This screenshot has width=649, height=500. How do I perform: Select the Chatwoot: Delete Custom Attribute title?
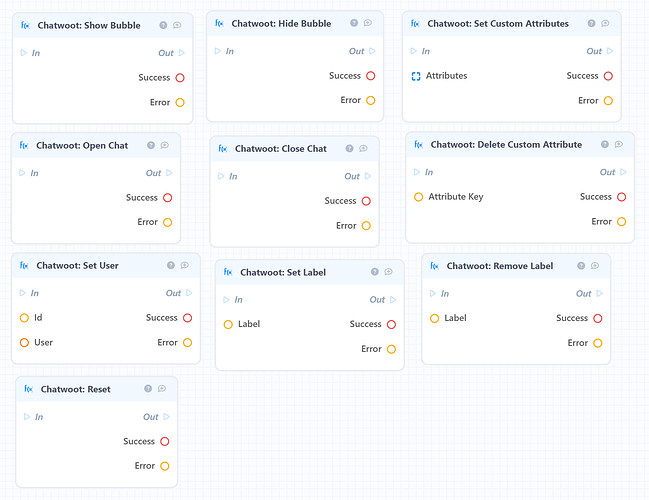tap(506, 144)
